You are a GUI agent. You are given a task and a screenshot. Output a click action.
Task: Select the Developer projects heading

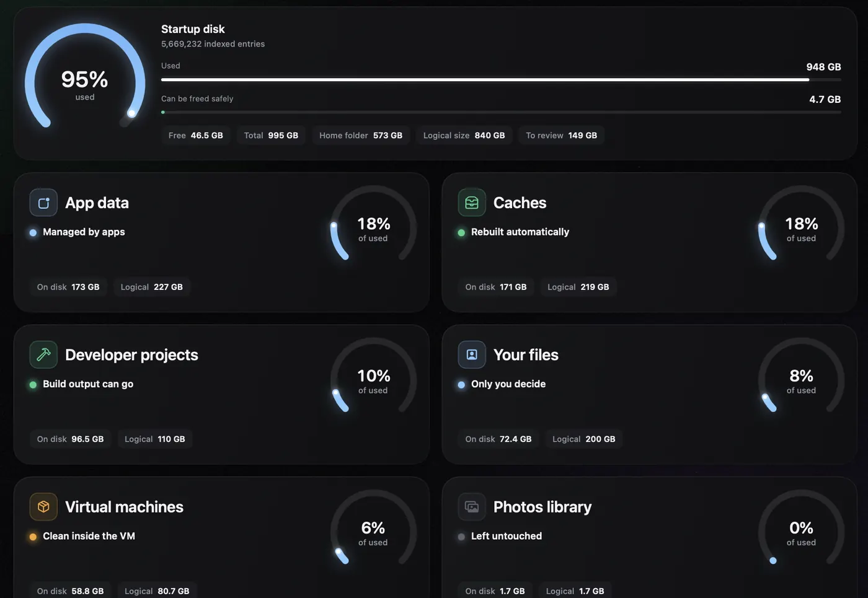point(131,354)
